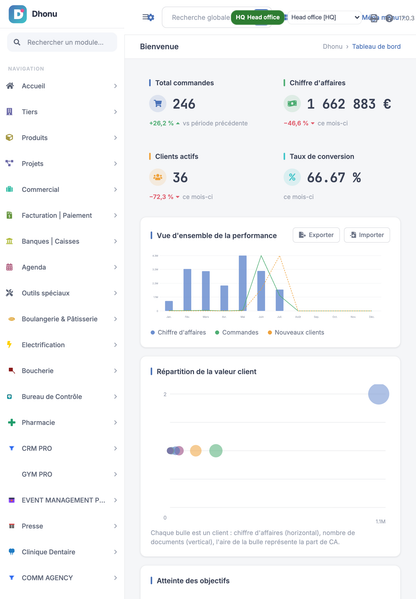Select the large blue bubble in client value chart
This screenshot has width=416, height=599.
(x=379, y=394)
